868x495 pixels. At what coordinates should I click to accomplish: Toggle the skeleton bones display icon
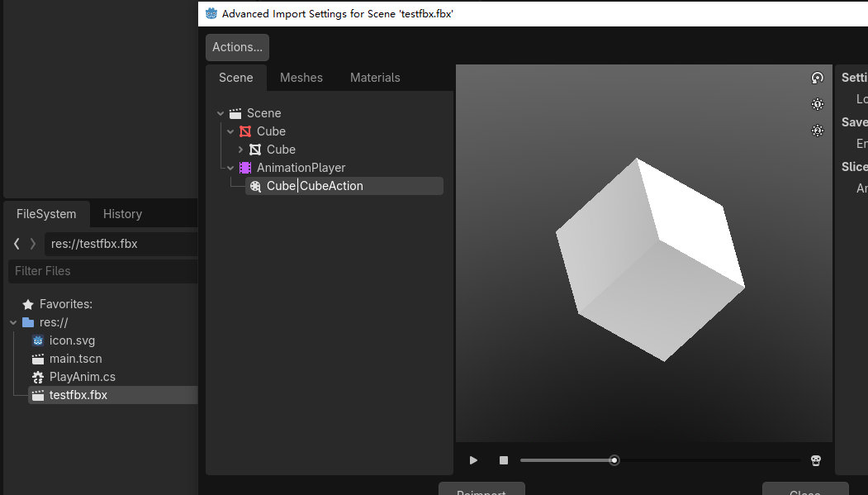[x=815, y=460]
